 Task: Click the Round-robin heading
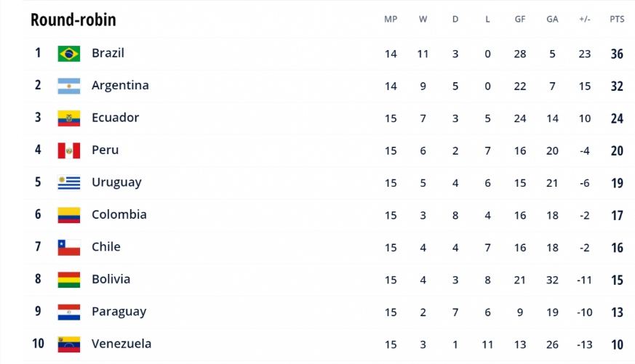pos(73,20)
